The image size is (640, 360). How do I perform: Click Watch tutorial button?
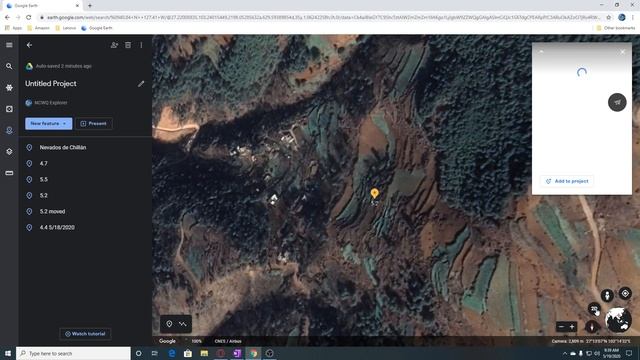[85, 334]
